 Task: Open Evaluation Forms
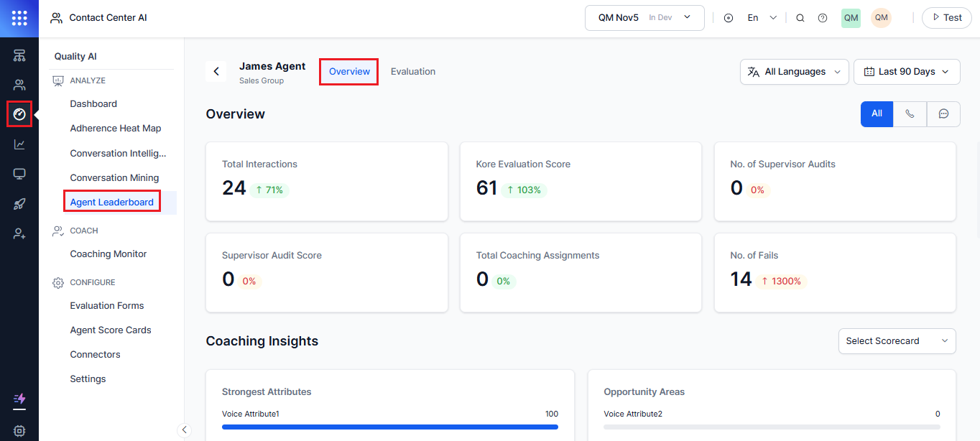pos(107,306)
